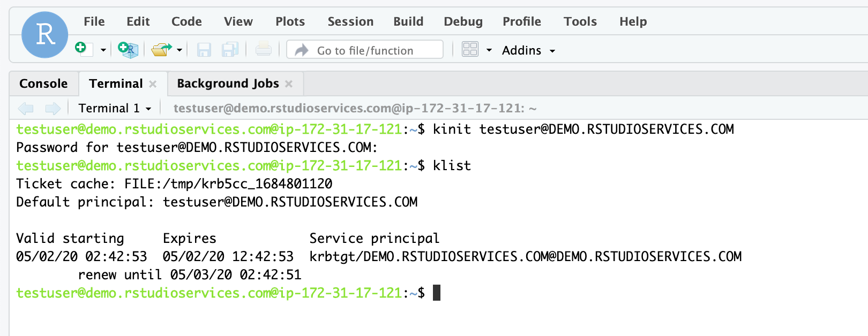Save all open documents
This screenshot has height=336, width=868.
(229, 49)
